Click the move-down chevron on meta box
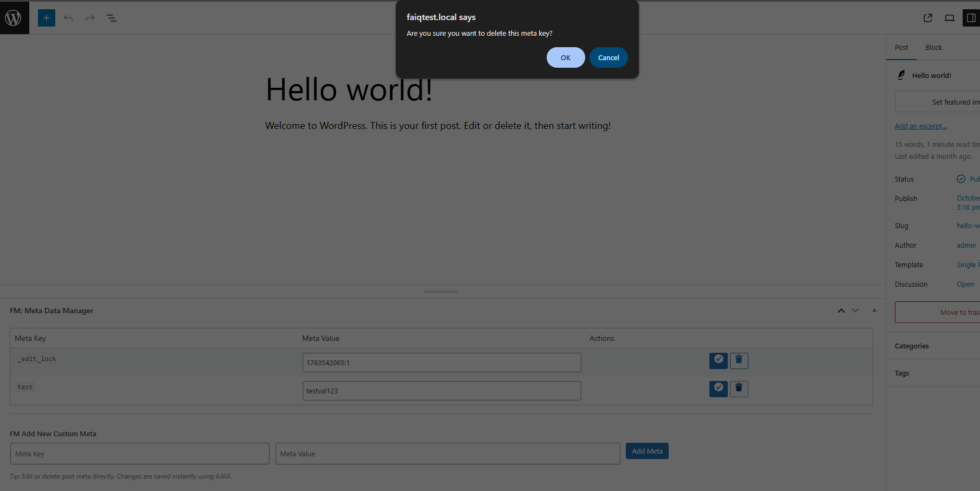Viewport: 980px width, 491px height. (x=855, y=310)
